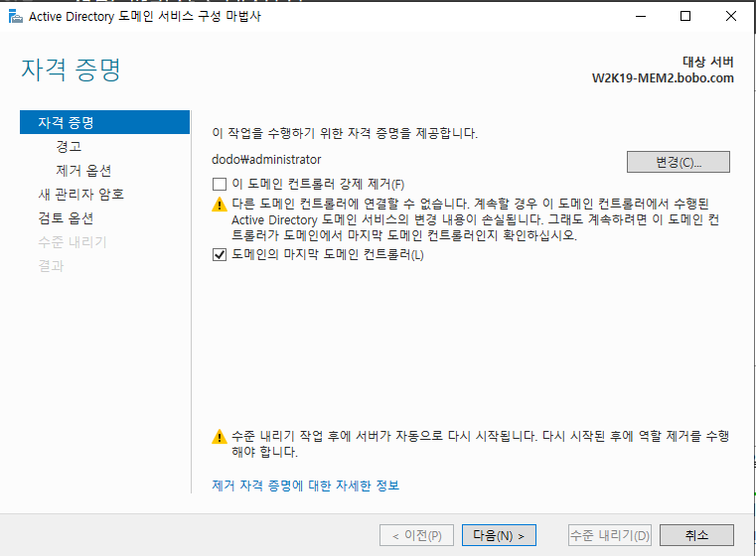Click '이 작업을 수행하기 위한 자격 증명을 제공합니다.' text

pyautogui.click(x=345, y=133)
